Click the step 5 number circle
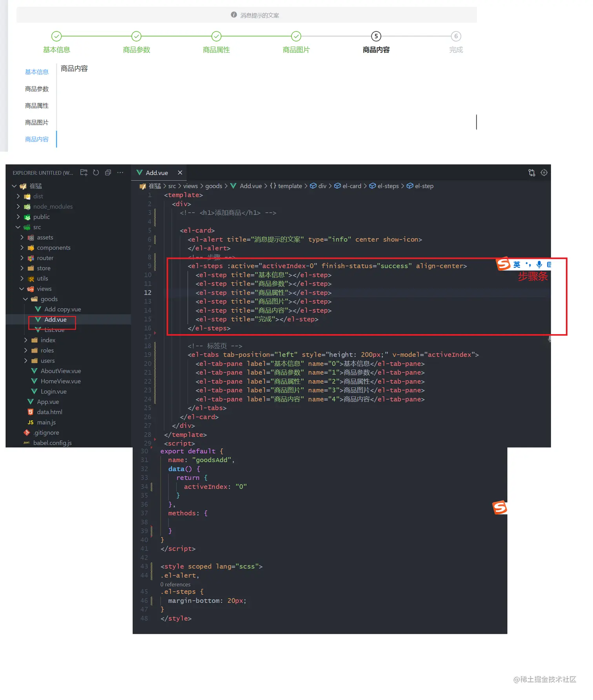This screenshot has height=700, width=593. pyautogui.click(x=376, y=36)
